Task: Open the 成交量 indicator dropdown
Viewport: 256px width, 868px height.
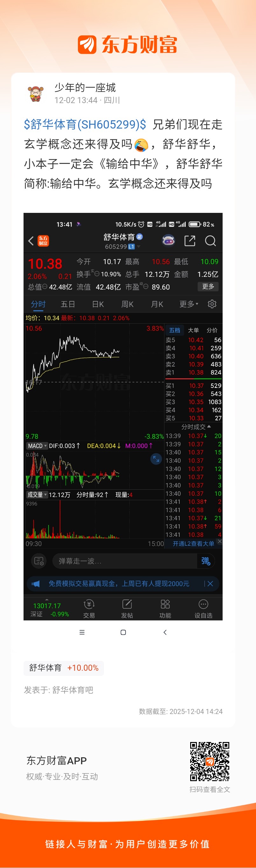Action: coord(37,495)
